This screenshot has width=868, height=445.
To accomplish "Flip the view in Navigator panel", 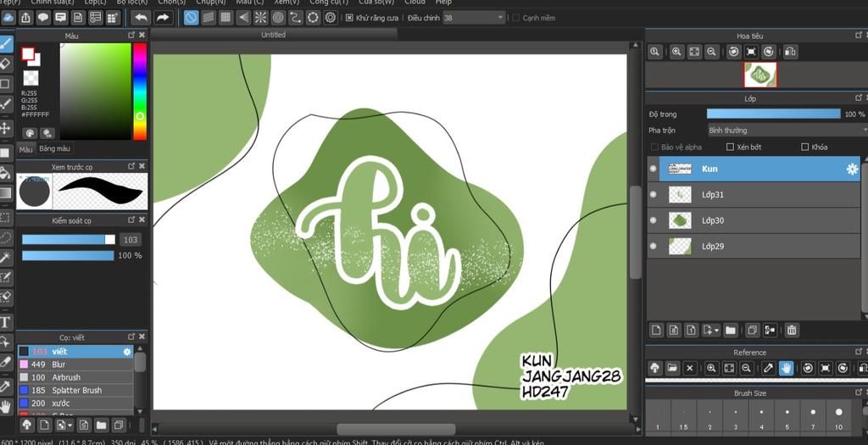I will [x=791, y=52].
